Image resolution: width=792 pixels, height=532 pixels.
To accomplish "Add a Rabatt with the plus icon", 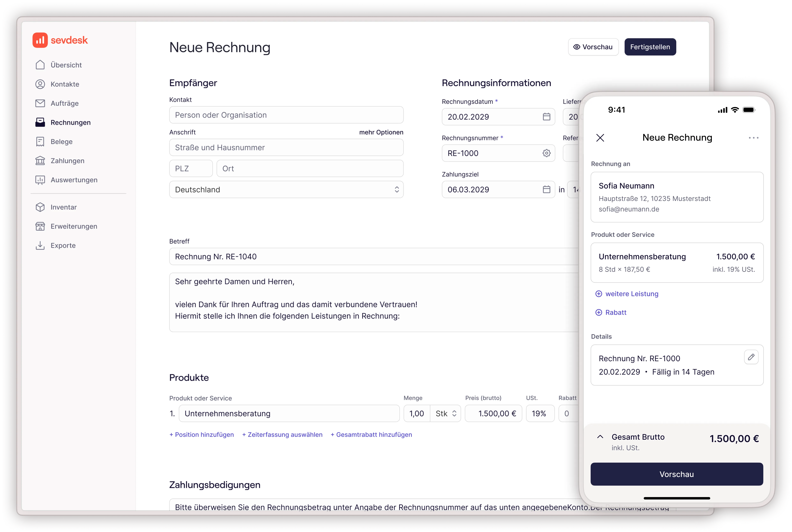I will [599, 312].
